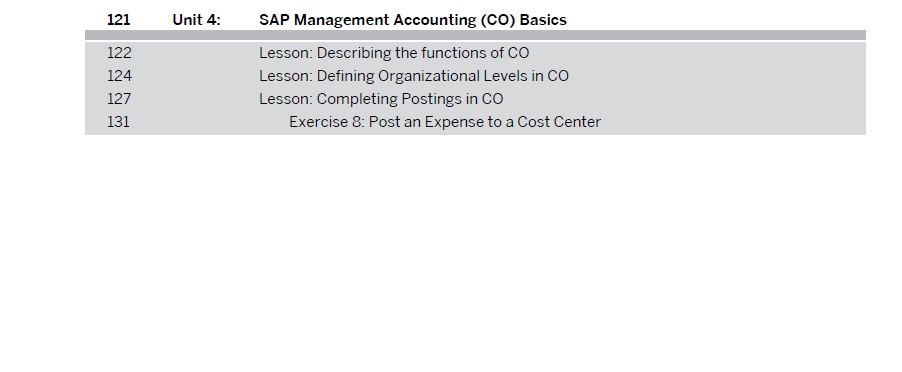Click page number 124

[x=119, y=76]
